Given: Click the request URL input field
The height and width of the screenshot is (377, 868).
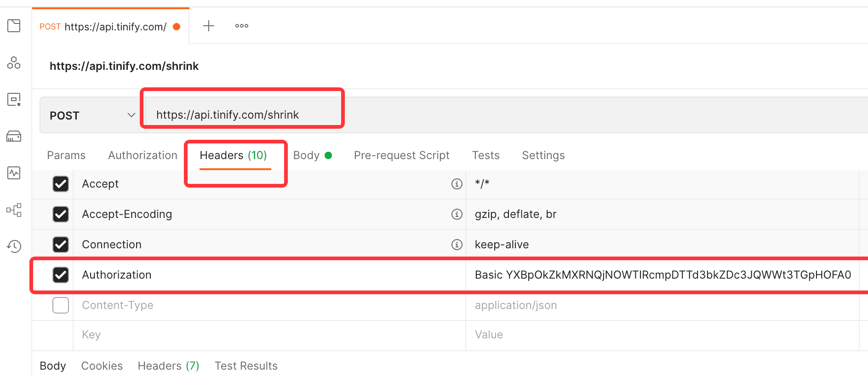Looking at the screenshot, I should tap(414, 115).
